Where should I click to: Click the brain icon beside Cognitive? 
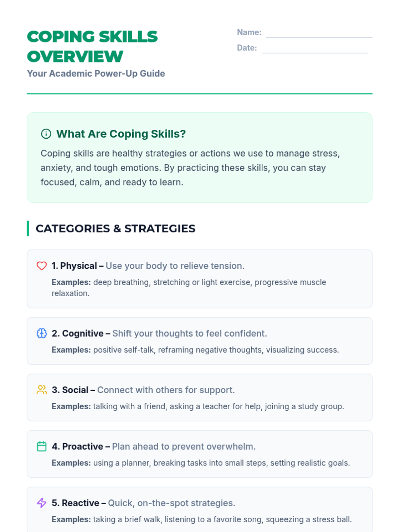pyautogui.click(x=42, y=333)
